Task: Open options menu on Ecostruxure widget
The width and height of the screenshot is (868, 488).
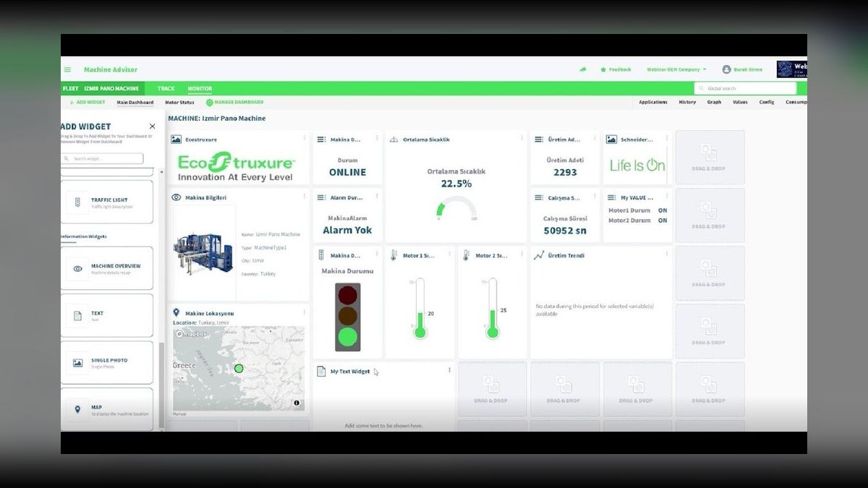Action: (304, 139)
